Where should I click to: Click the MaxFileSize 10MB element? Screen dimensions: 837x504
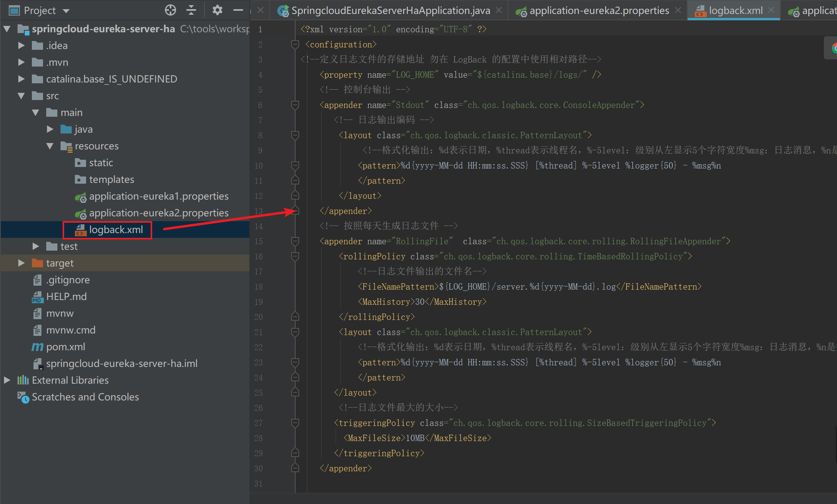pos(417,438)
